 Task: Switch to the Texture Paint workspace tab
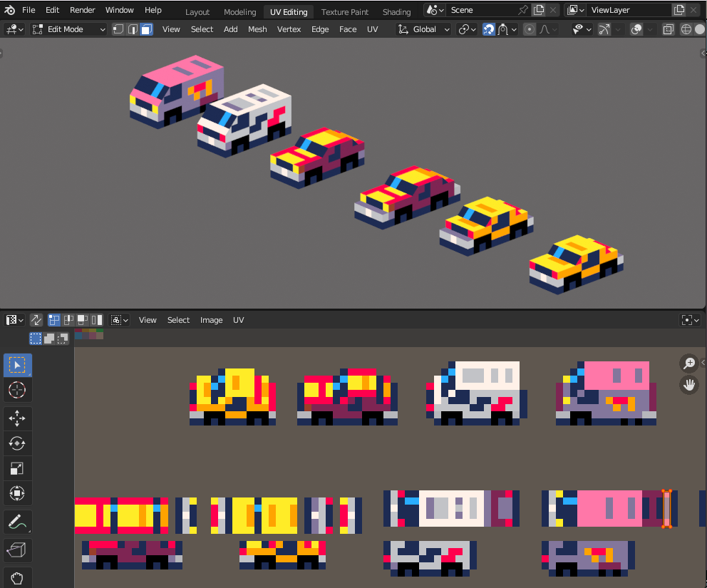(x=345, y=12)
